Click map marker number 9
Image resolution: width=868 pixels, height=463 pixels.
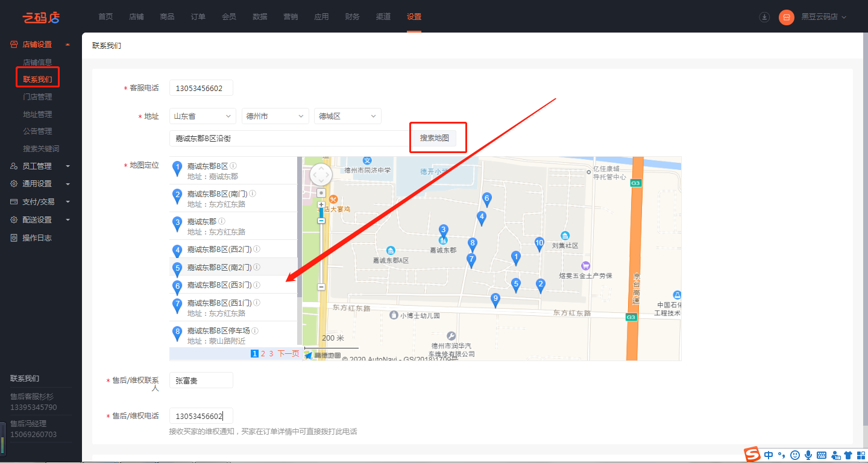pos(495,300)
